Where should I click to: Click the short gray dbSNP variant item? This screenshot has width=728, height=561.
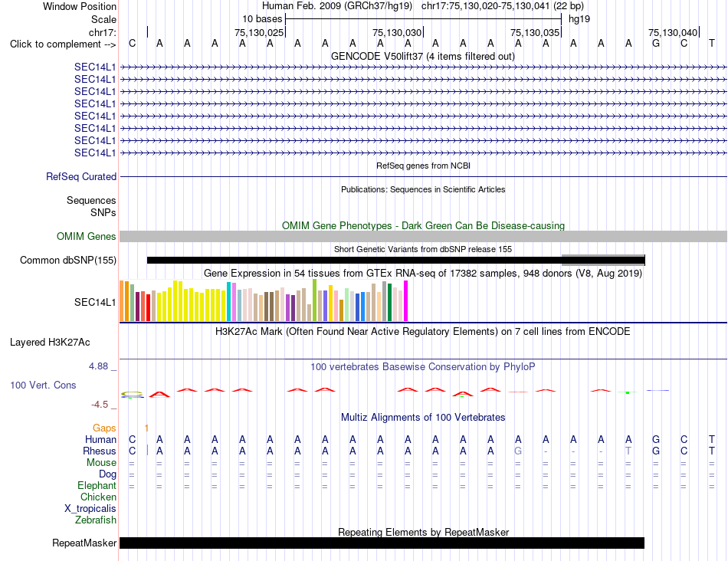point(603,260)
